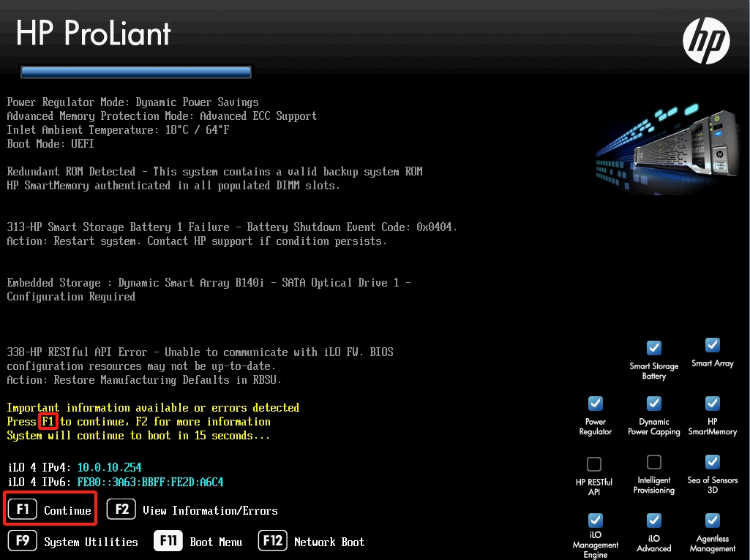This screenshot has width=750, height=560.
Task: Toggle the Sea of Sensors 3D checkbox
Action: (712, 462)
